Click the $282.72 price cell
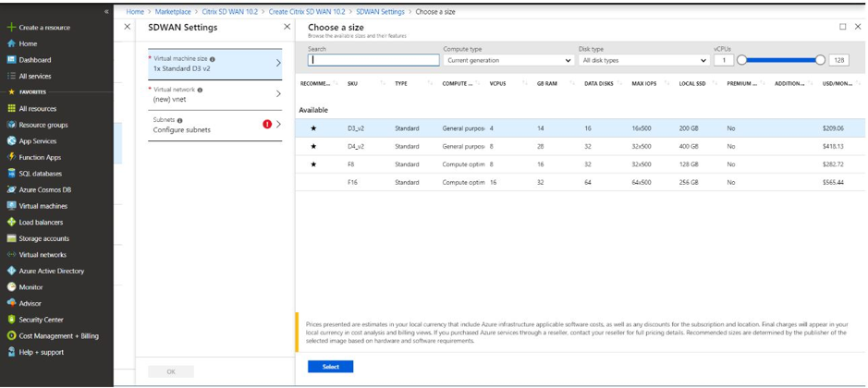Image resolution: width=868 pixels, height=388 pixels. point(833,164)
